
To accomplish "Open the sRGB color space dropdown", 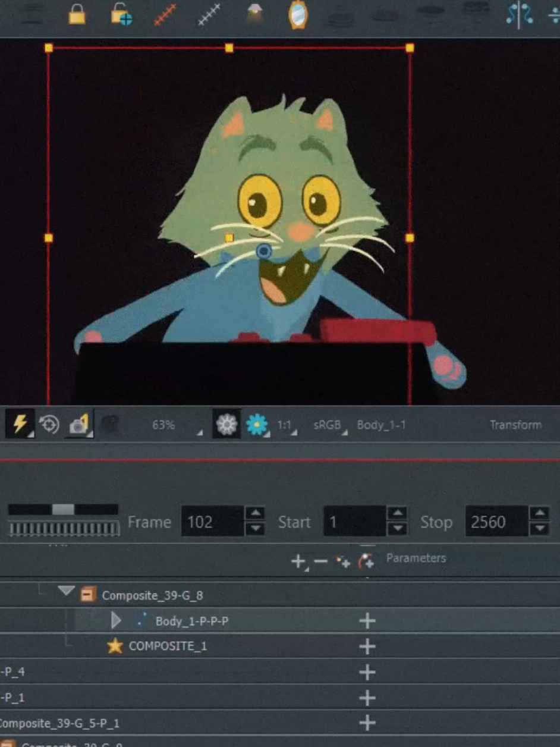I will click(331, 425).
